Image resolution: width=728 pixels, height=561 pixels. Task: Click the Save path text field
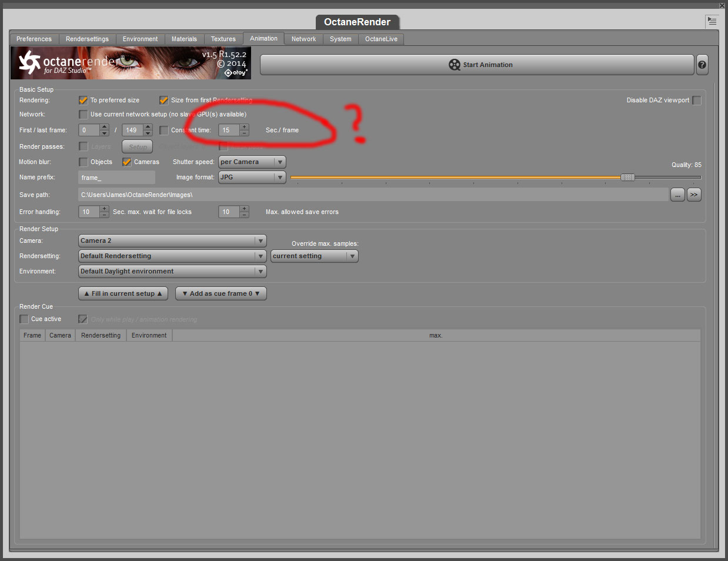tap(373, 195)
